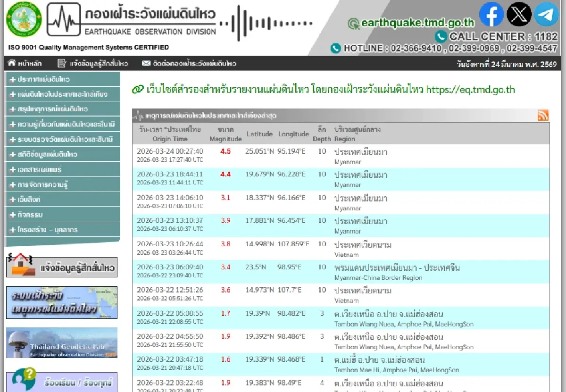This screenshot has width=566, height=392.
Task: Open the Facebook page icon
Action: 491,15
